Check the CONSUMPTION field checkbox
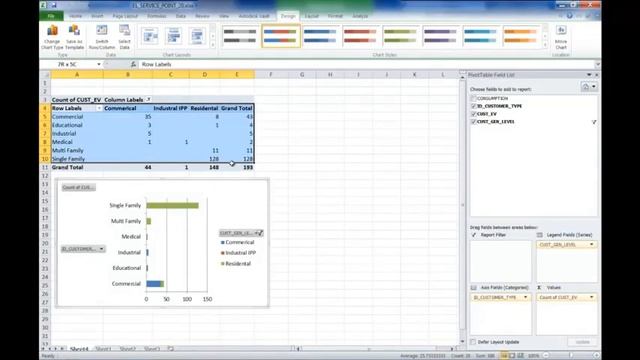 point(473,98)
